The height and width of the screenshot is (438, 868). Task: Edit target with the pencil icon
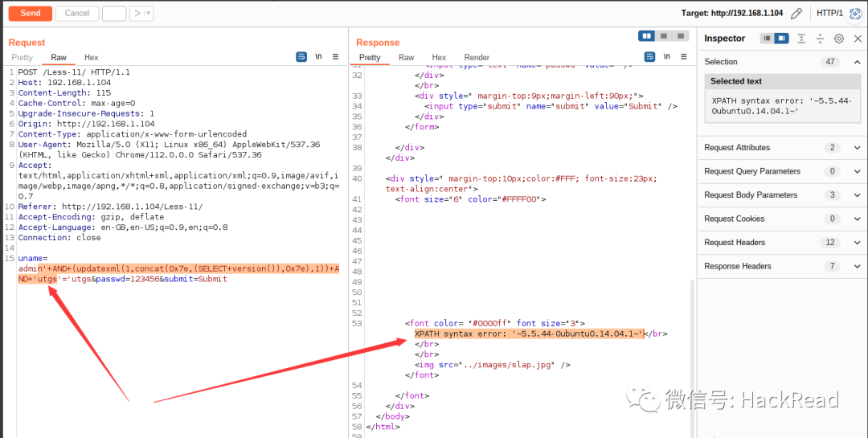796,14
